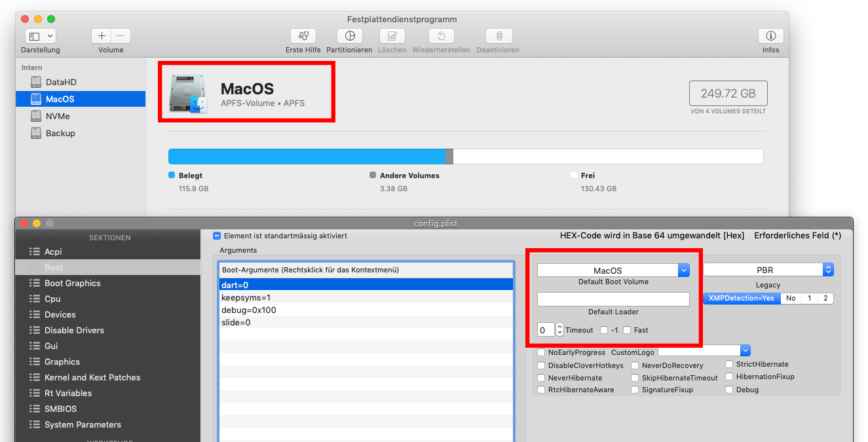Select XMPDetection option 2
868x442 pixels.
(825, 299)
